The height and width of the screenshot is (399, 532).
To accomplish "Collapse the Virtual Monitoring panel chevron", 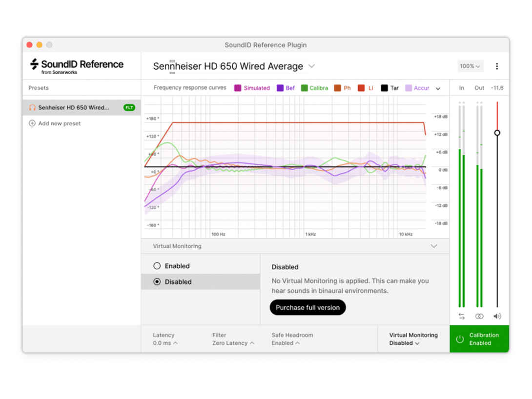I will point(433,246).
